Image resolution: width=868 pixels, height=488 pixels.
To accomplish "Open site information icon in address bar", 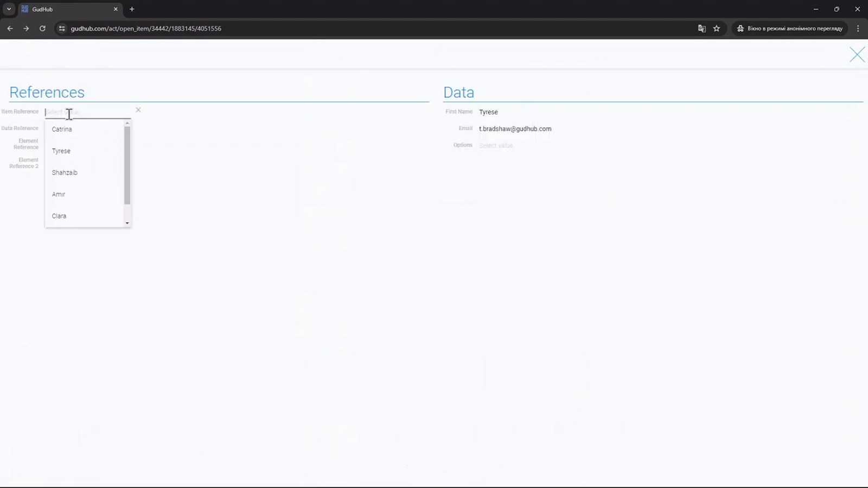I will coord(62,28).
